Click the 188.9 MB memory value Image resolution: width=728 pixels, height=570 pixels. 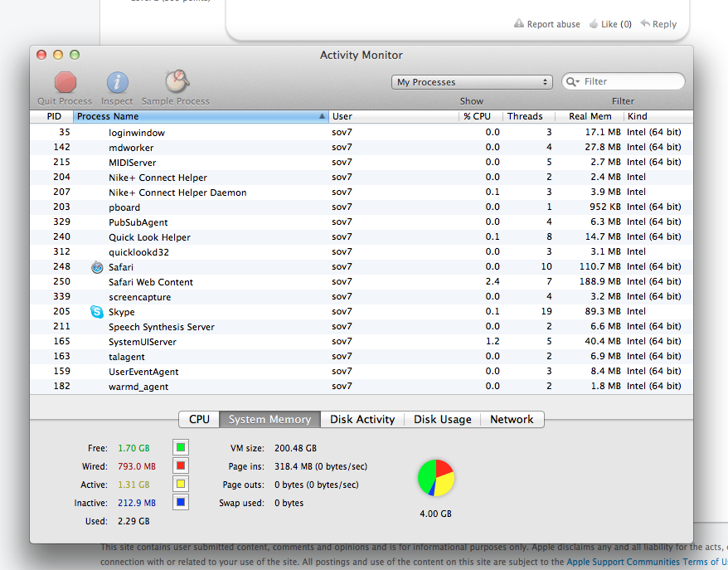599,281
